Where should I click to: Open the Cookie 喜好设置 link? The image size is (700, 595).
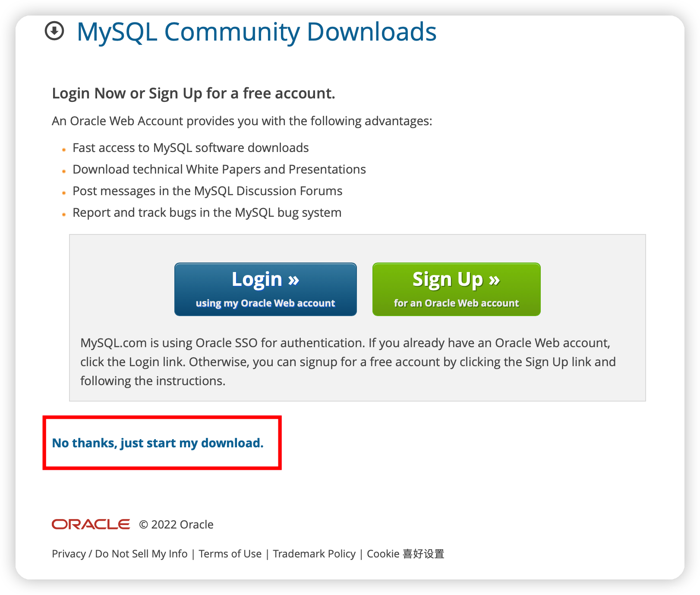coord(405,554)
